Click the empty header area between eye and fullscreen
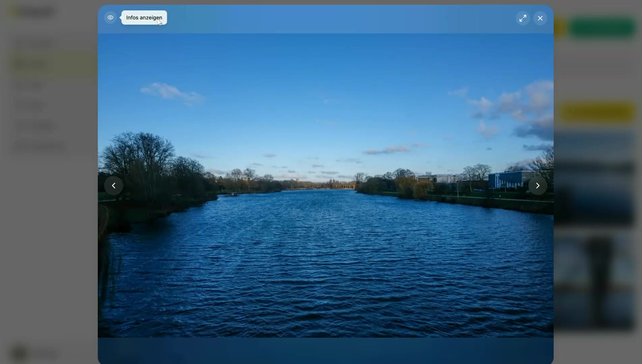Screen dimensions: 642x364 point(337,19)
